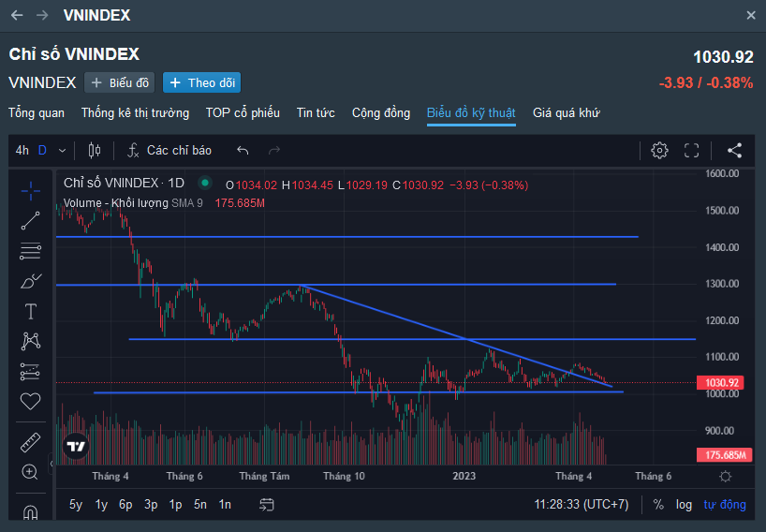Image resolution: width=766 pixels, height=532 pixels.
Task: Open chart settings gear
Action: coord(659,151)
